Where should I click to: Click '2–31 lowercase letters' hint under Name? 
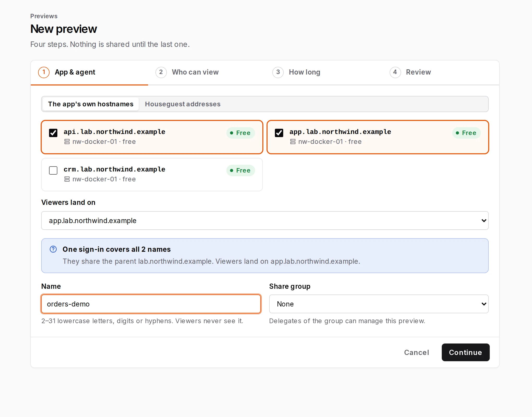(142, 321)
